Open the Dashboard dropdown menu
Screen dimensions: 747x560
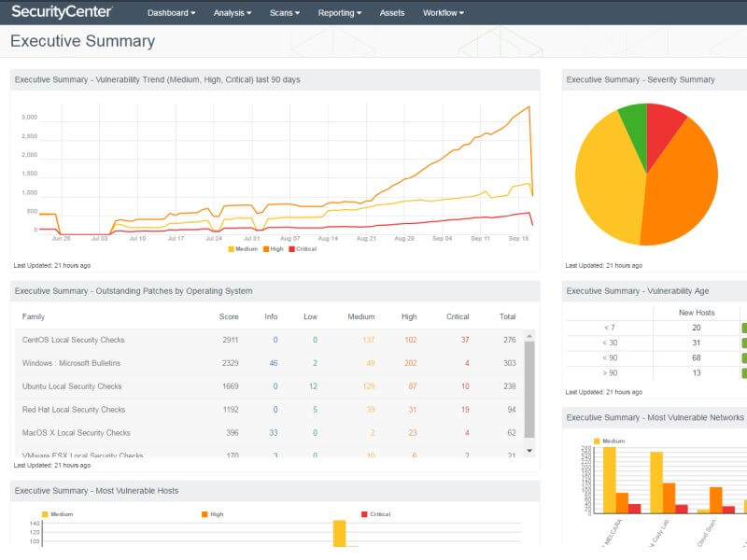pyautogui.click(x=171, y=13)
